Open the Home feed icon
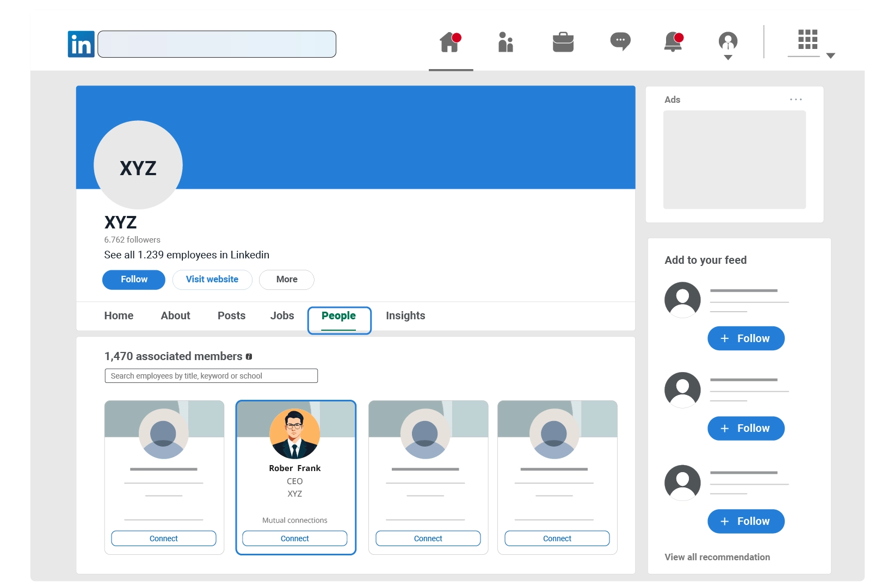 450,42
